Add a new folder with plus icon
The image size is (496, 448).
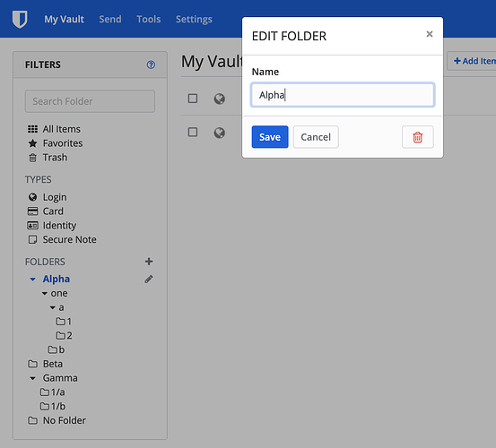click(x=149, y=262)
